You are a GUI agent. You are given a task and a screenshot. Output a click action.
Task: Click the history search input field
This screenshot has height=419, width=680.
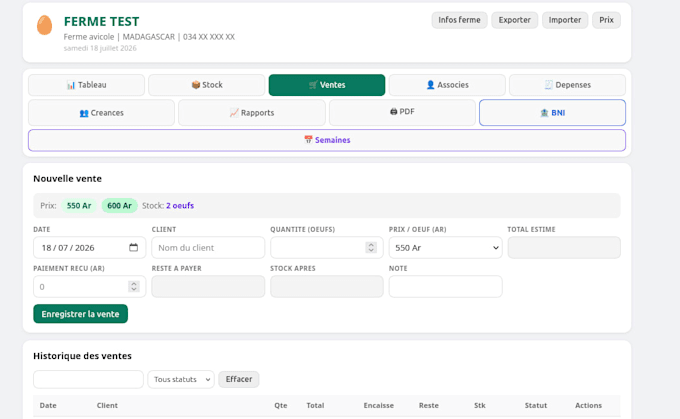(x=88, y=379)
